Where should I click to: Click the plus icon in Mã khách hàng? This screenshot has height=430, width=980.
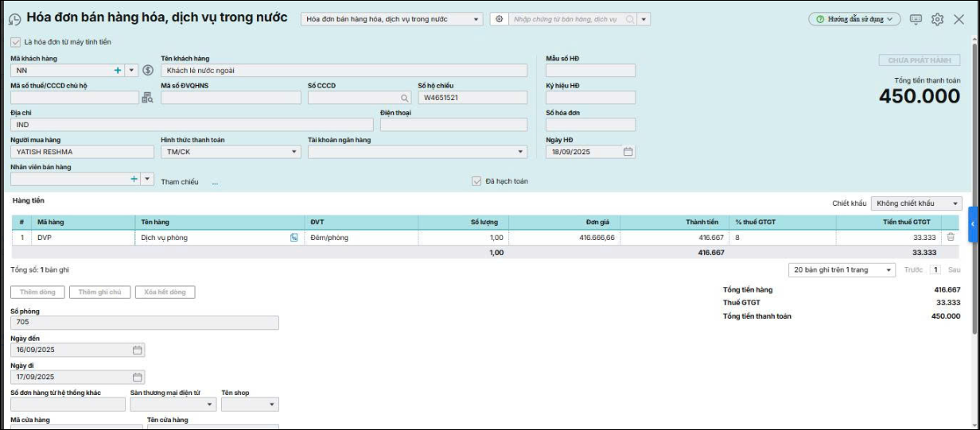[x=118, y=70]
